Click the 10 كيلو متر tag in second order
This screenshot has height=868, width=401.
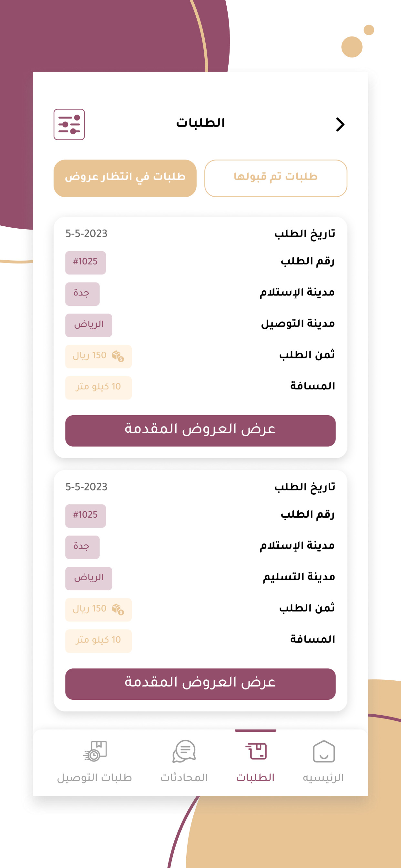tap(98, 641)
